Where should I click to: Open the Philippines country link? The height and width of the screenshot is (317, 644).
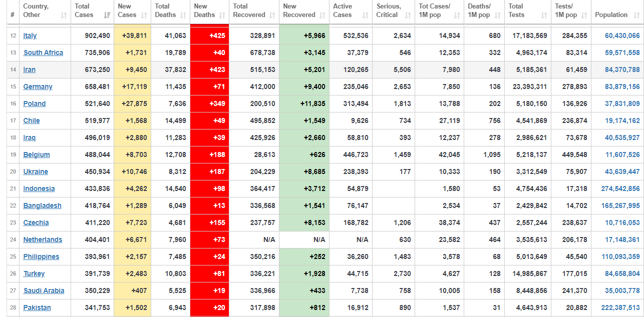pyautogui.click(x=41, y=256)
